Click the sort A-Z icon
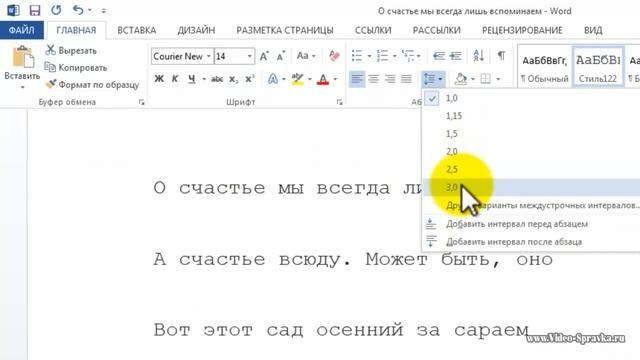 pos(479,56)
